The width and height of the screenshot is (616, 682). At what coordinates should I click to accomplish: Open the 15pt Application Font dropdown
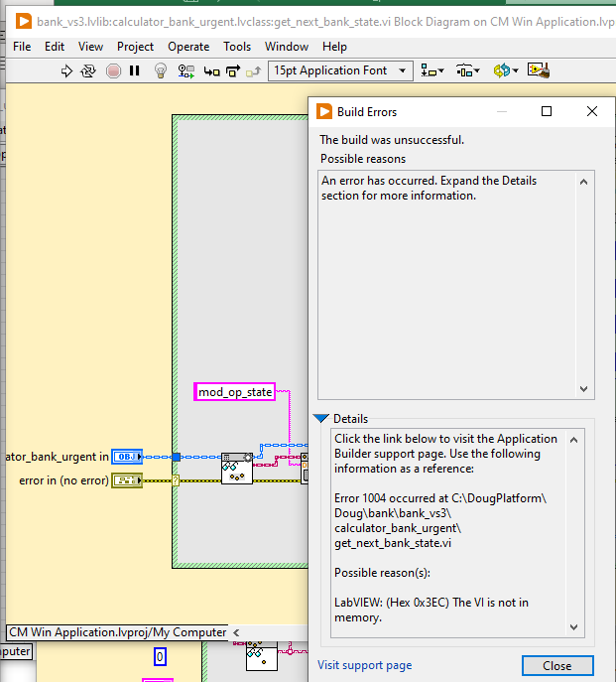point(340,70)
